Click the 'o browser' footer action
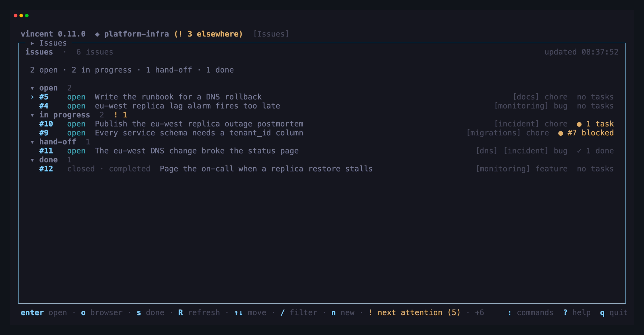The height and width of the screenshot is (335, 644). (102, 313)
